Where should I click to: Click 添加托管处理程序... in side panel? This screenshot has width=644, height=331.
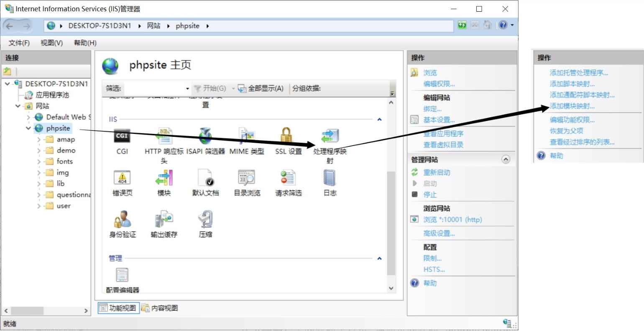(579, 73)
